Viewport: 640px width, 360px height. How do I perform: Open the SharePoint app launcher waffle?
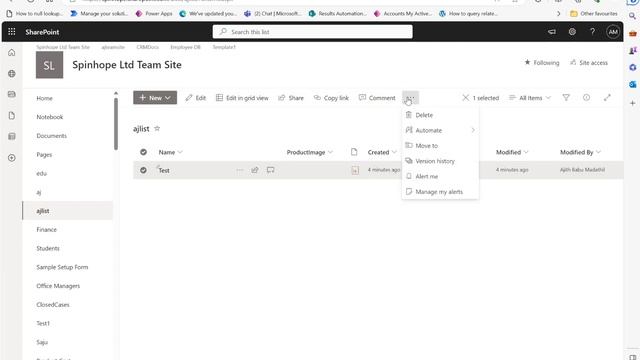click(12, 32)
